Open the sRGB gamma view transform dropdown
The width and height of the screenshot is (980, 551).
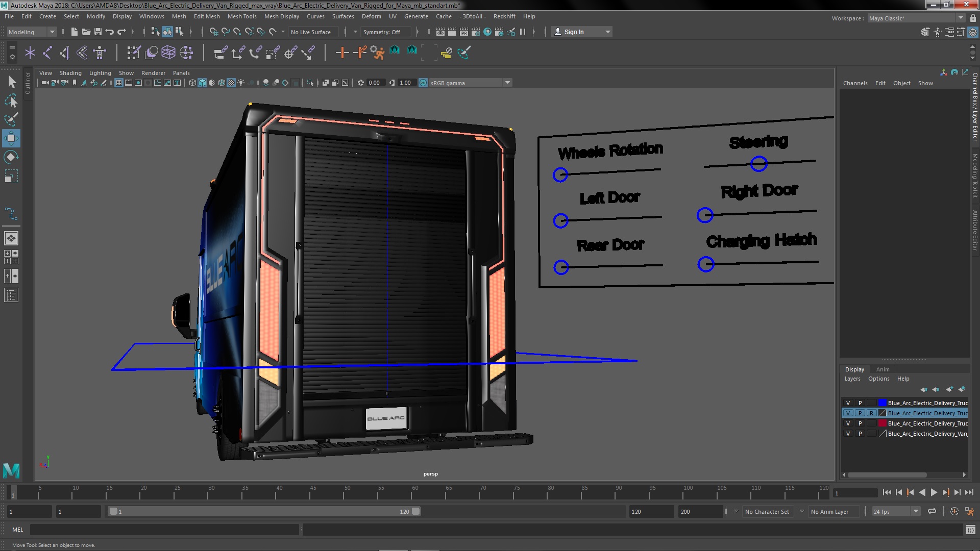click(470, 83)
